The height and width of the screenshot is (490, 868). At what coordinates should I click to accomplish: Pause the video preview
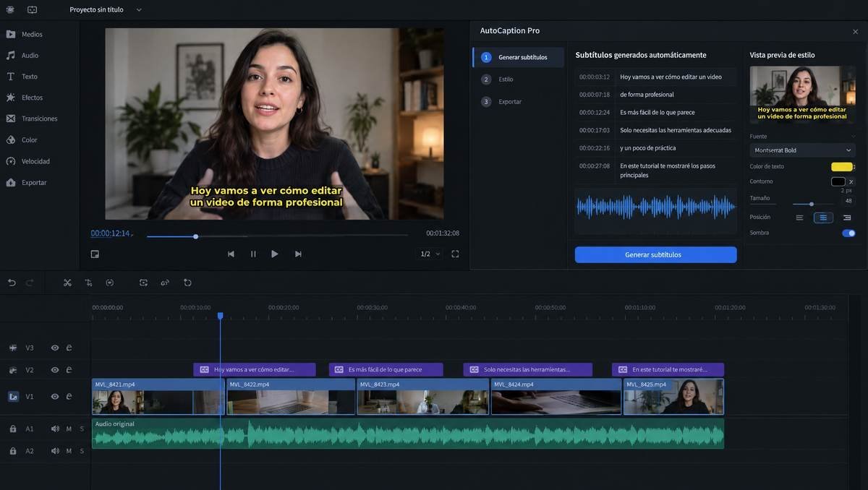253,254
